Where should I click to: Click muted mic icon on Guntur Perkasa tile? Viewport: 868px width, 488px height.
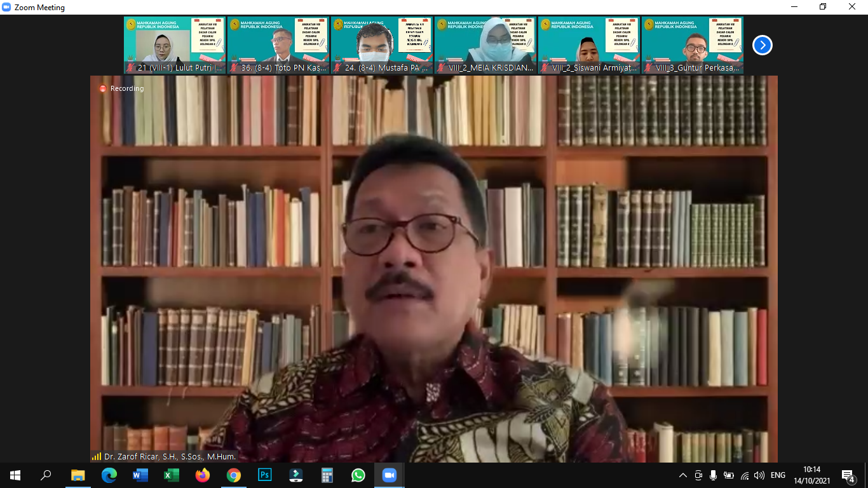[649, 67]
